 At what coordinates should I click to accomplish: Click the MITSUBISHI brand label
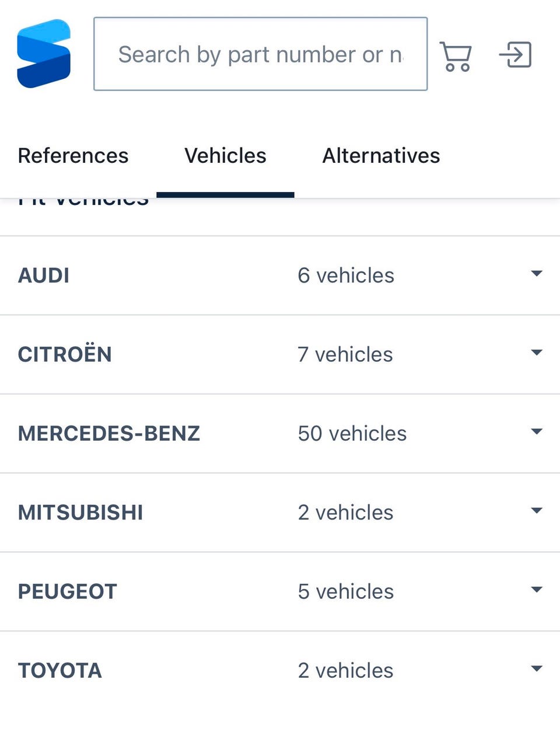(80, 513)
